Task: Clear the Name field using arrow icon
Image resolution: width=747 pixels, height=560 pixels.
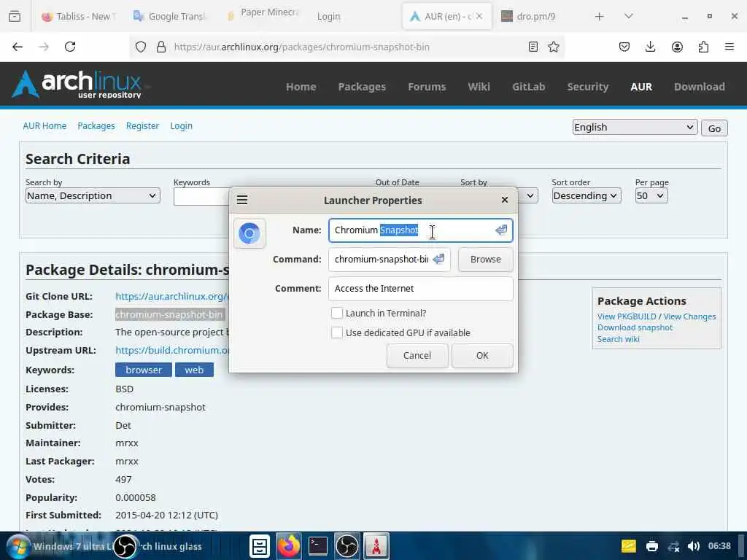Action: tap(501, 230)
